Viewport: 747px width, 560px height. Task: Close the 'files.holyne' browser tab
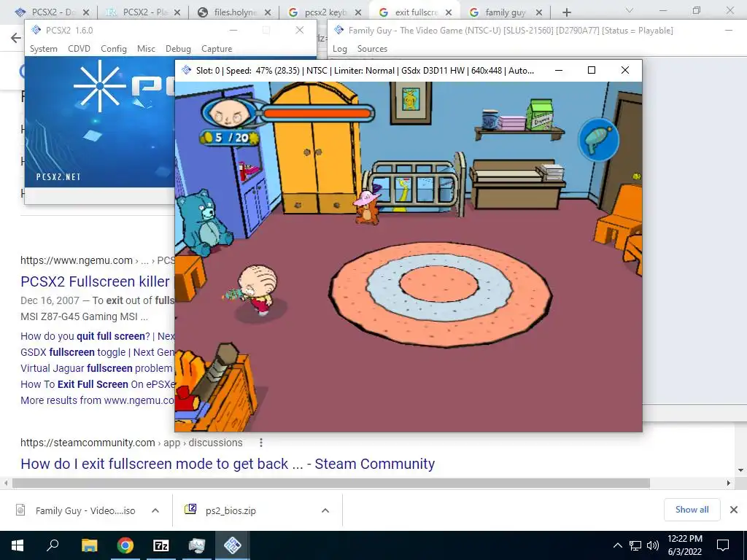point(268,12)
